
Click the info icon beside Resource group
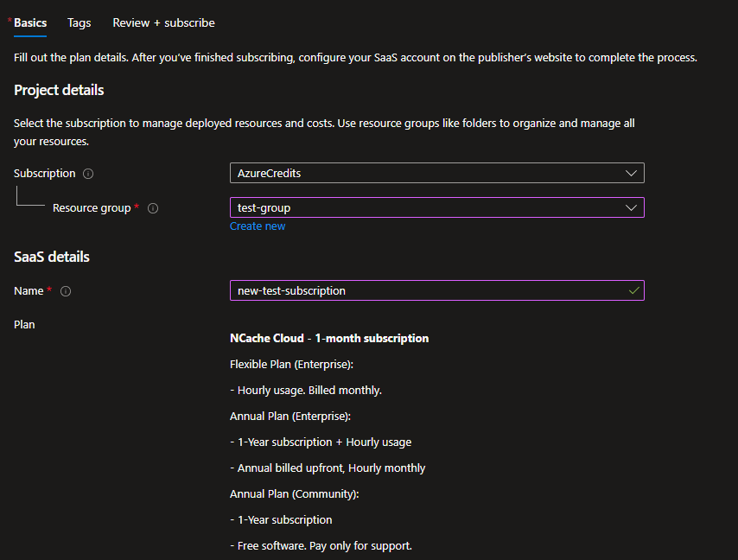(153, 208)
